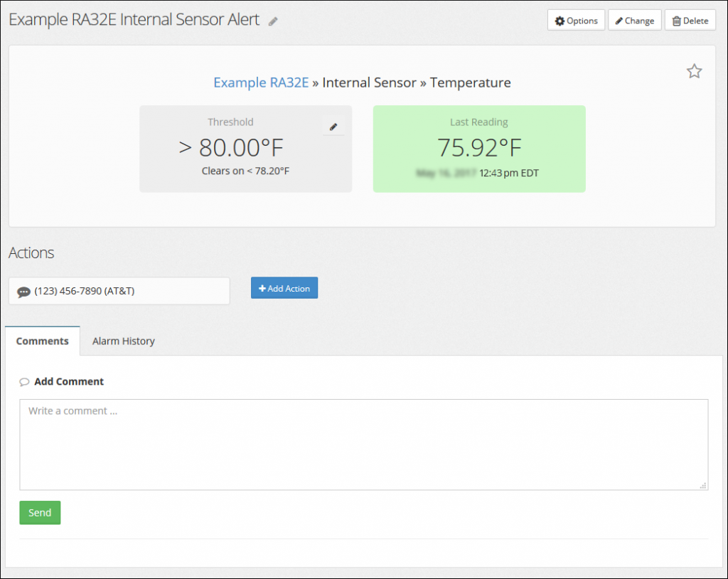The width and height of the screenshot is (728, 579).
Task: Open the Example RA32E device link
Action: (x=260, y=83)
